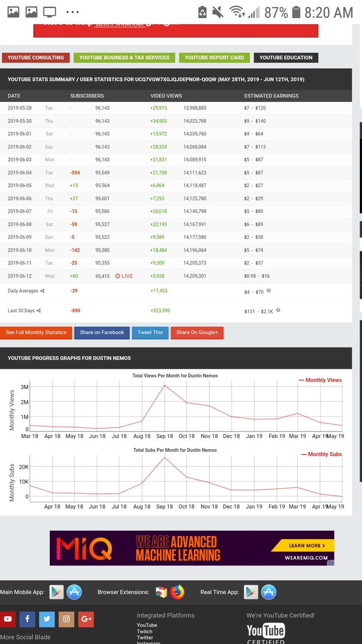
Task: Close the MiQ ad via AdChoices icon
Action: pos(331,562)
